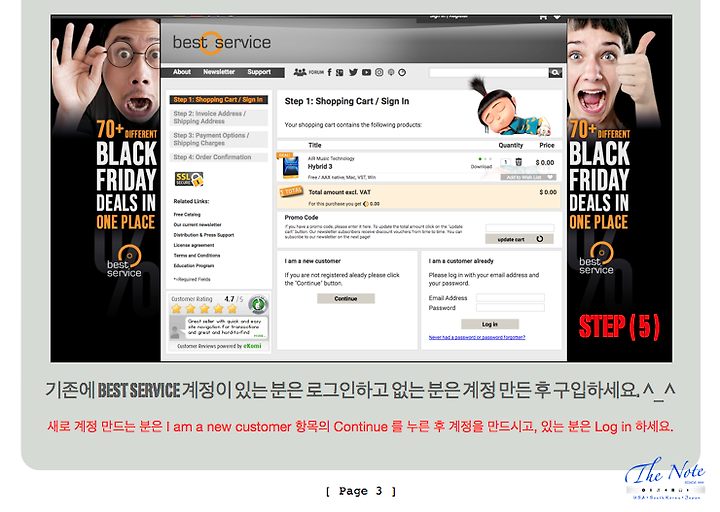Image resolution: width=720 pixels, height=512 pixels.
Task: Click the Hybrid 3 quantity box
Action: click(506, 162)
